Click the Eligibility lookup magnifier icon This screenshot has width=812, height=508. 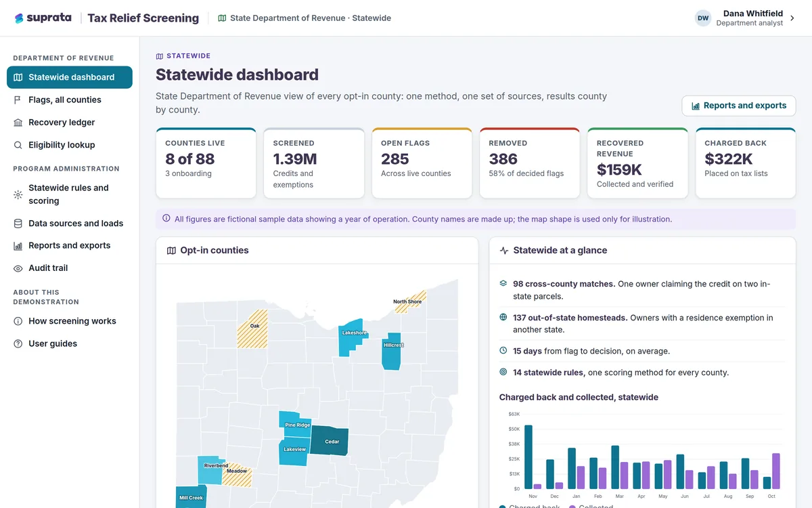click(18, 145)
